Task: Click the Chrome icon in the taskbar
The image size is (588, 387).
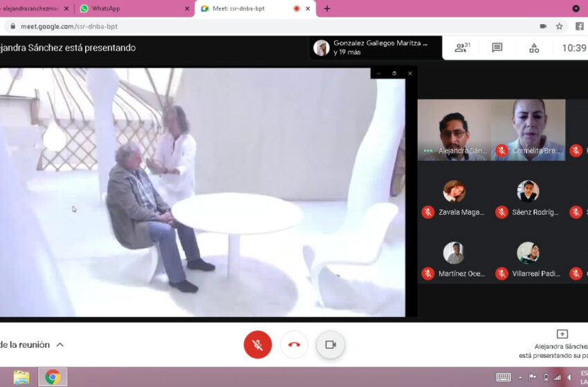Action: pos(53,377)
